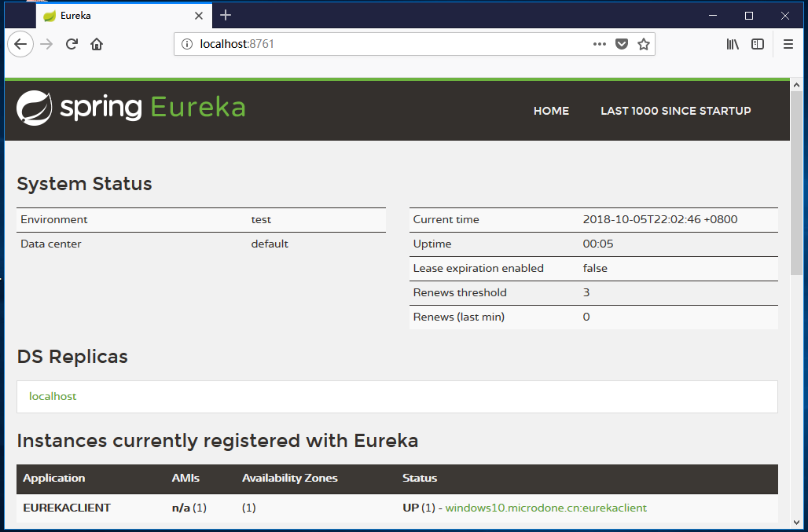Open the localhost DS replica link
The image size is (808, 532).
click(53, 396)
